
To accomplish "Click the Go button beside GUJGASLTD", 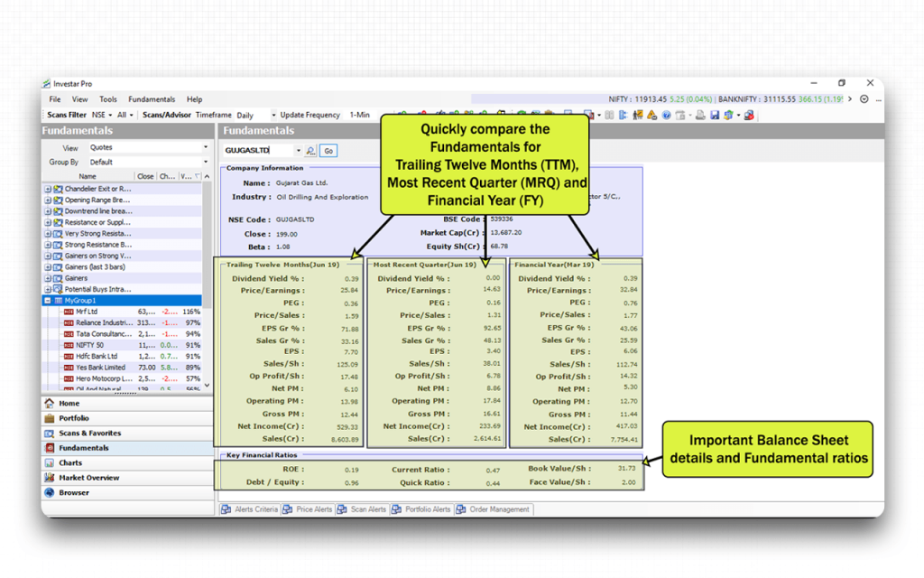I will (x=328, y=151).
